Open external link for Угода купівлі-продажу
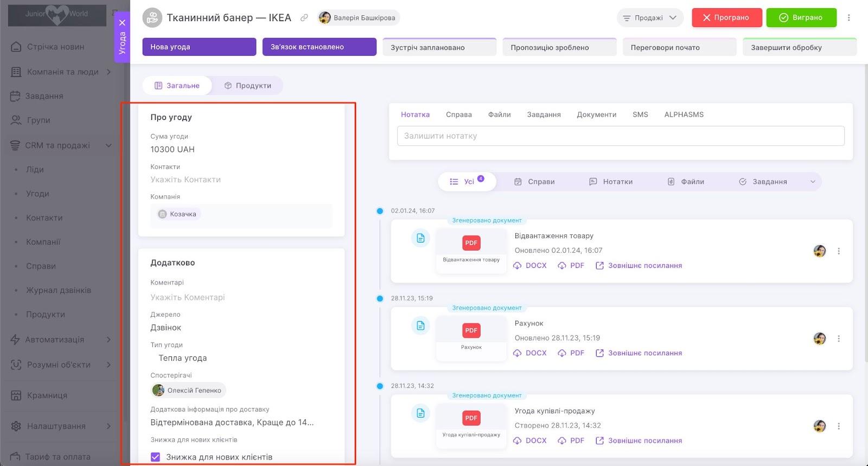The image size is (868, 466). pos(639,441)
